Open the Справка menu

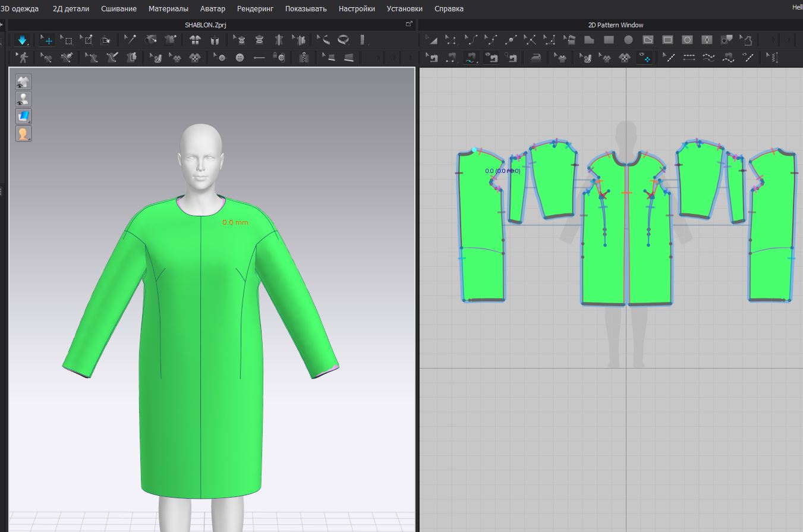(449, 8)
